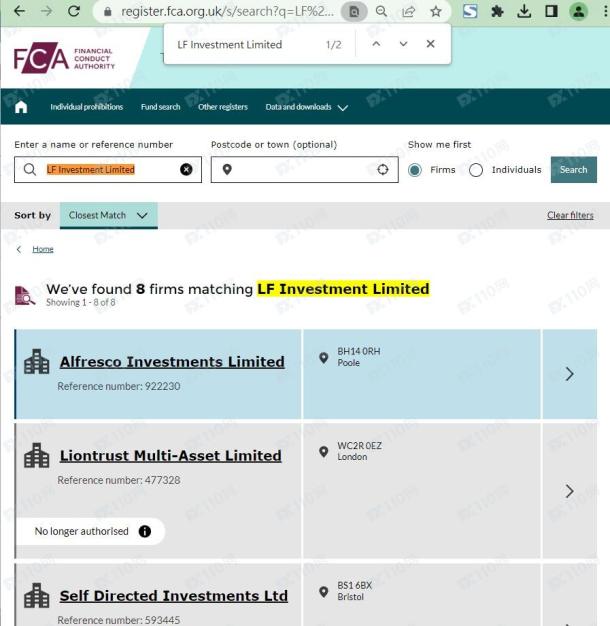
Task: Click the FCA logo
Action: [64, 58]
